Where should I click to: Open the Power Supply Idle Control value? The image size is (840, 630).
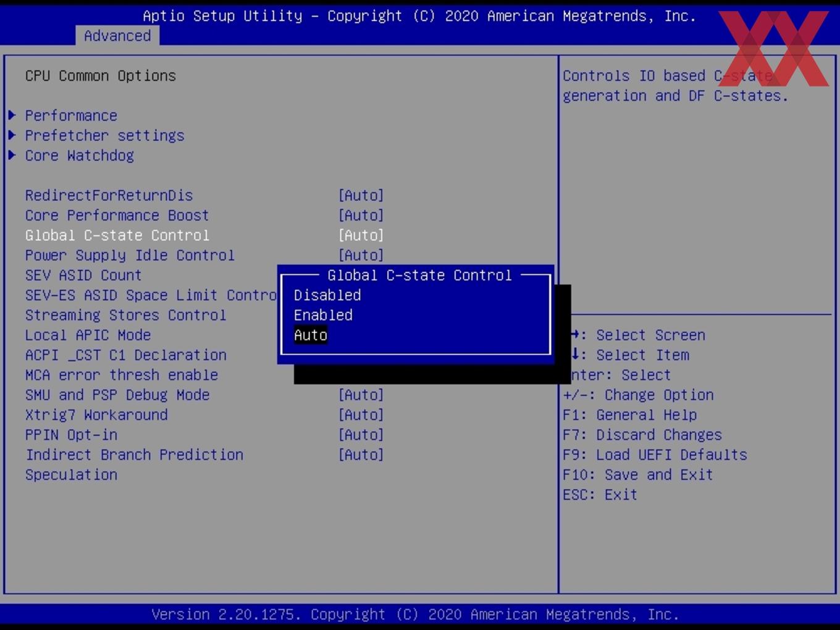point(361,255)
